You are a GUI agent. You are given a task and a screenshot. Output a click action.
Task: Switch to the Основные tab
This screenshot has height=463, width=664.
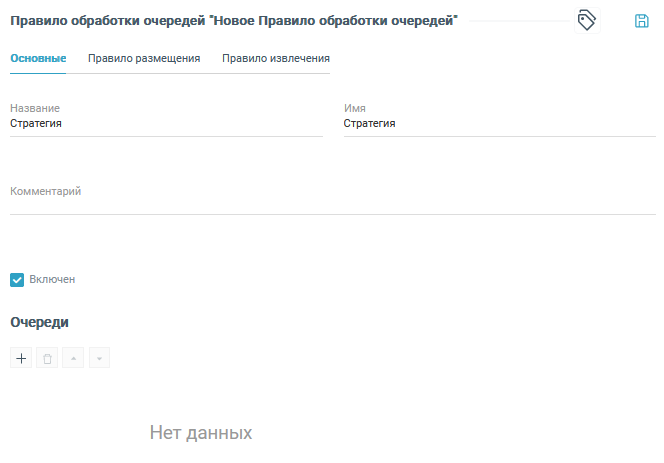point(38,58)
